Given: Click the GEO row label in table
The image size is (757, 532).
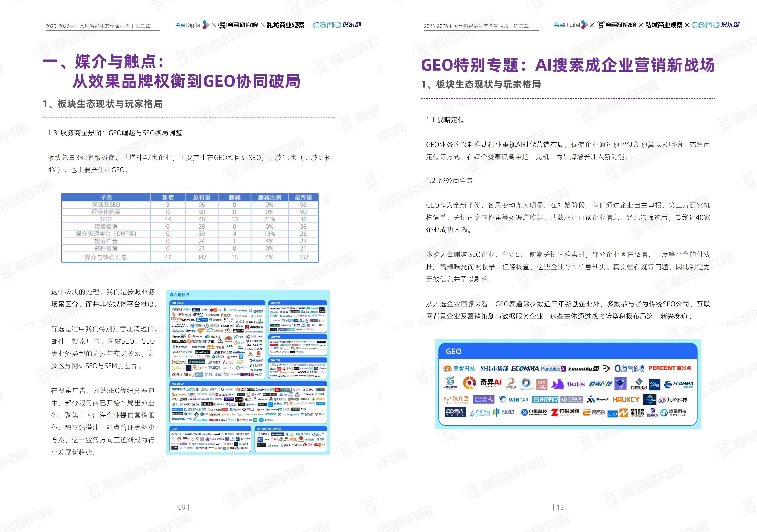Looking at the screenshot, I should click(106, 219).
